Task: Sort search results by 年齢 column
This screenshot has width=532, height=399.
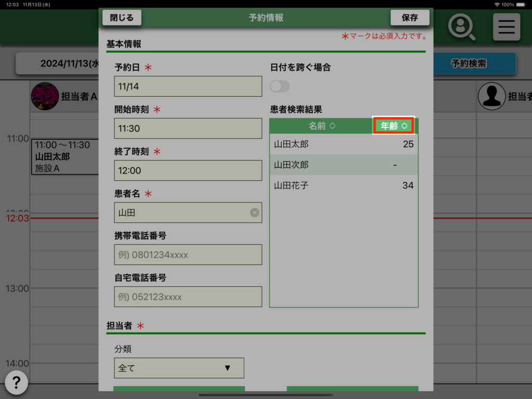Action: pos(393,126)
